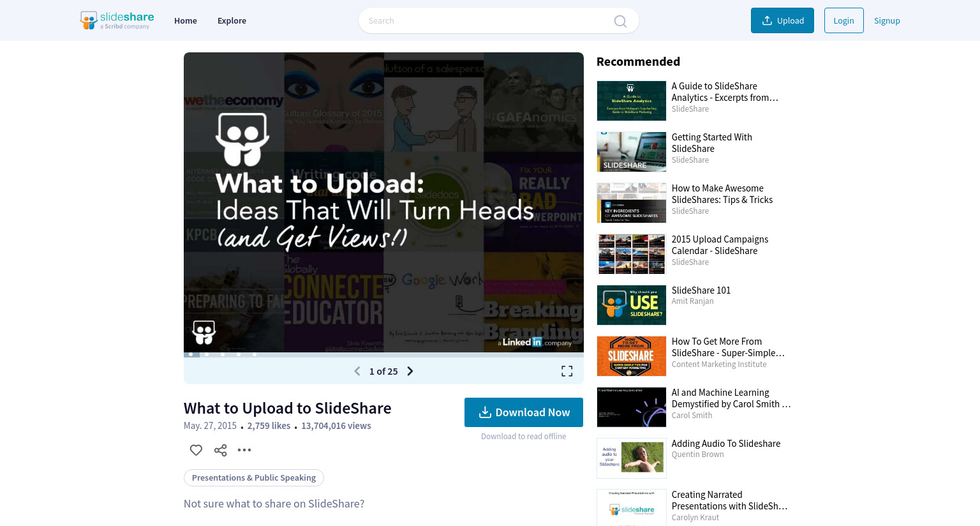Click the main slide preview image

click(383, 202)
